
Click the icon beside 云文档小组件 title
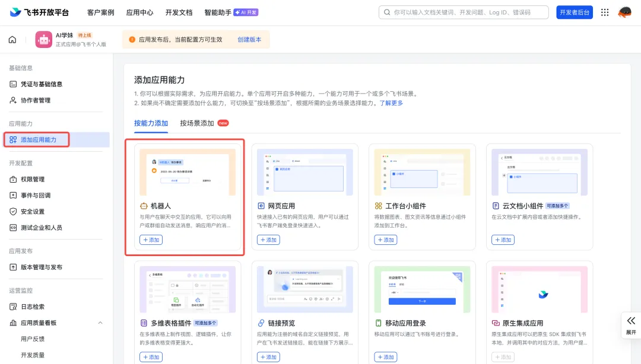[x=496, y=206]
